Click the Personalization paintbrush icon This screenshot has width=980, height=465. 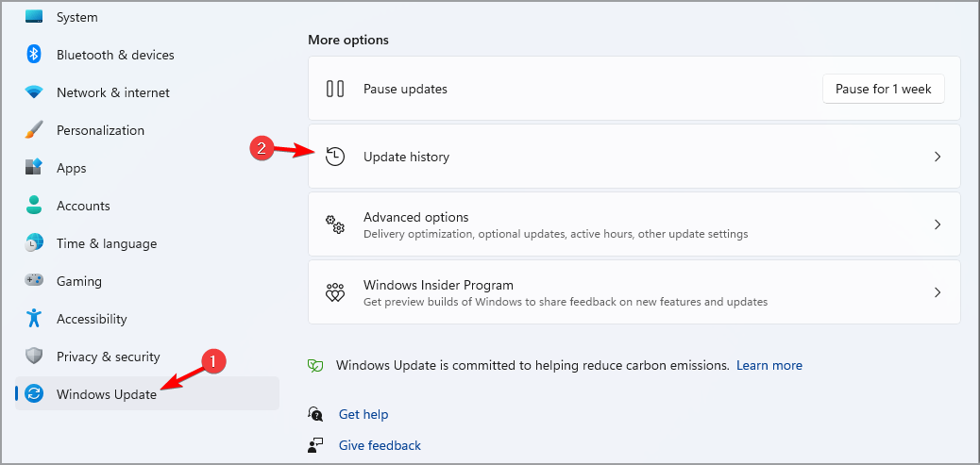click(x=34, y=130)
